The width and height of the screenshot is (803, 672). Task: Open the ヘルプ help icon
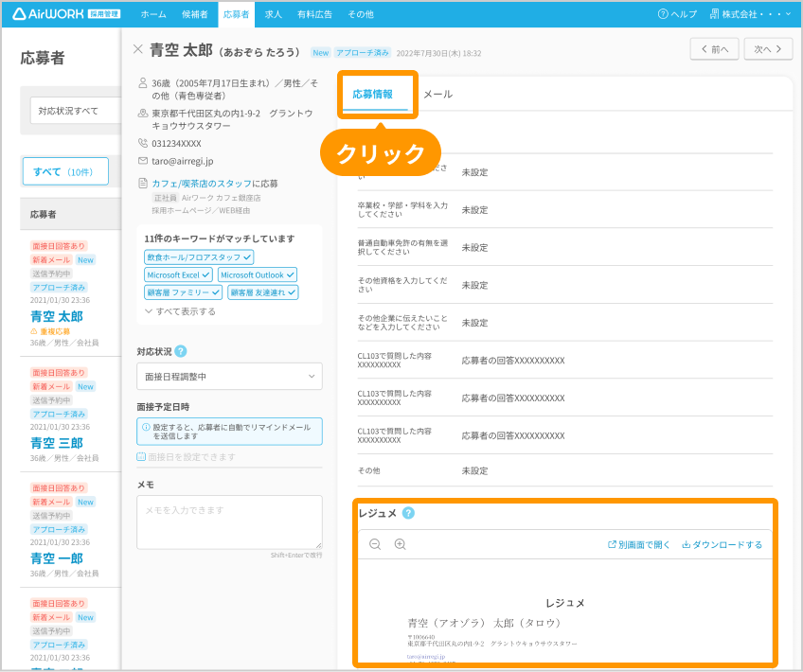663,14
